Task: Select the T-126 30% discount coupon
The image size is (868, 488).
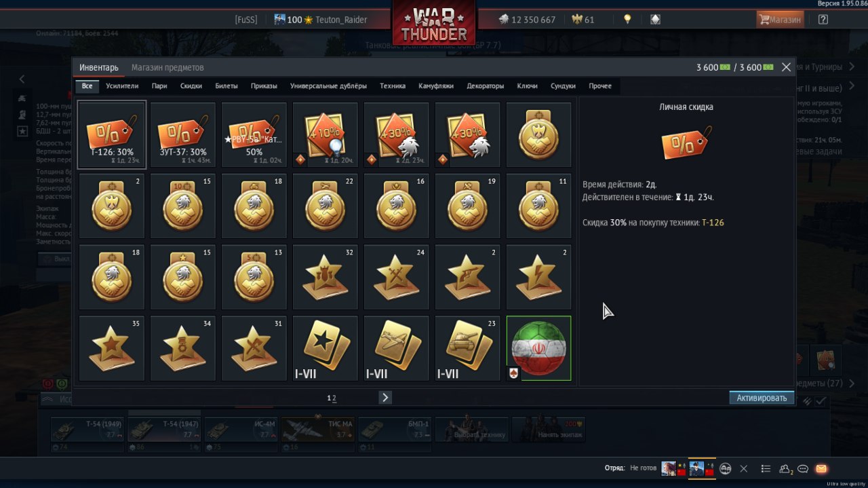Action: (112, 134)
